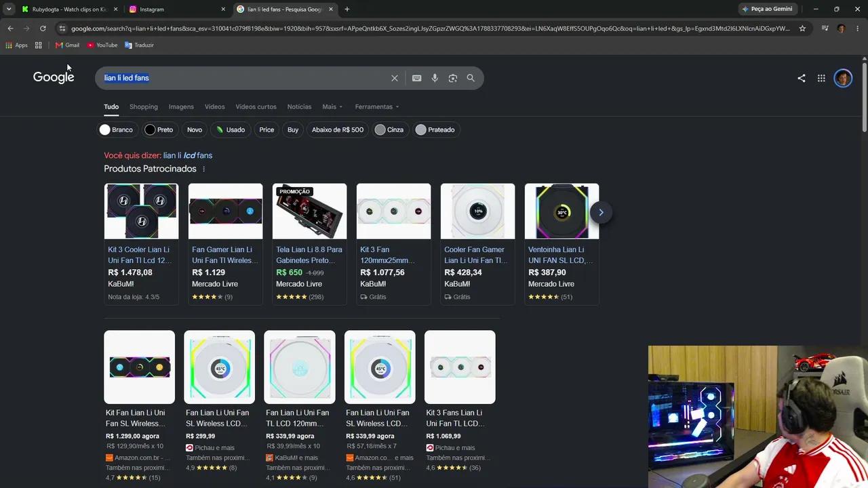Toggle the Novo filter chip
The image size is (868, 488).
click(195, 129)
